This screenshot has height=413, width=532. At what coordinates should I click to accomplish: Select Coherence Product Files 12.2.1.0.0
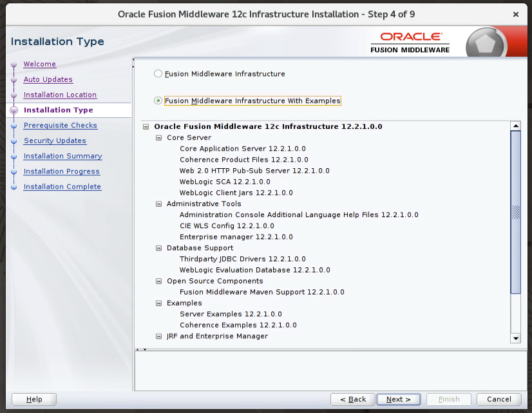tap(244, 160)
